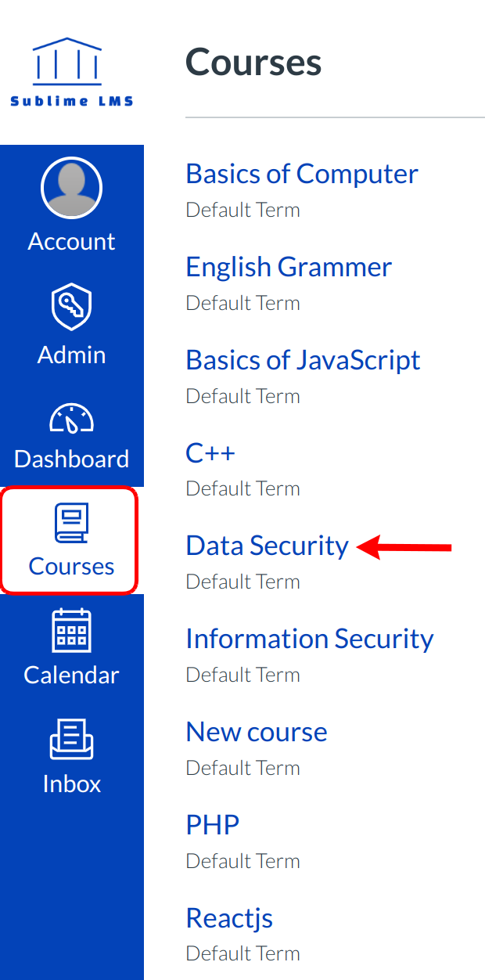Open the Information Security course

[309, 639]
